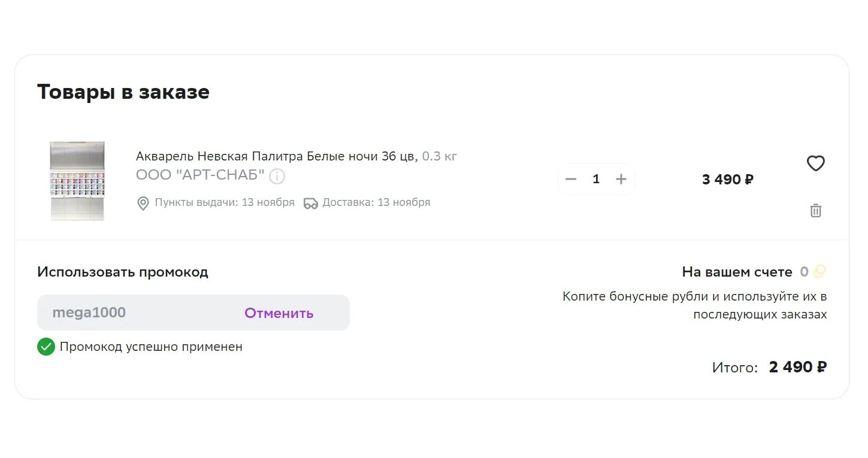This screenshot has height=458, width=868.
Task: Click the Доставка: 13 ноября text
Action: [376, 202]
